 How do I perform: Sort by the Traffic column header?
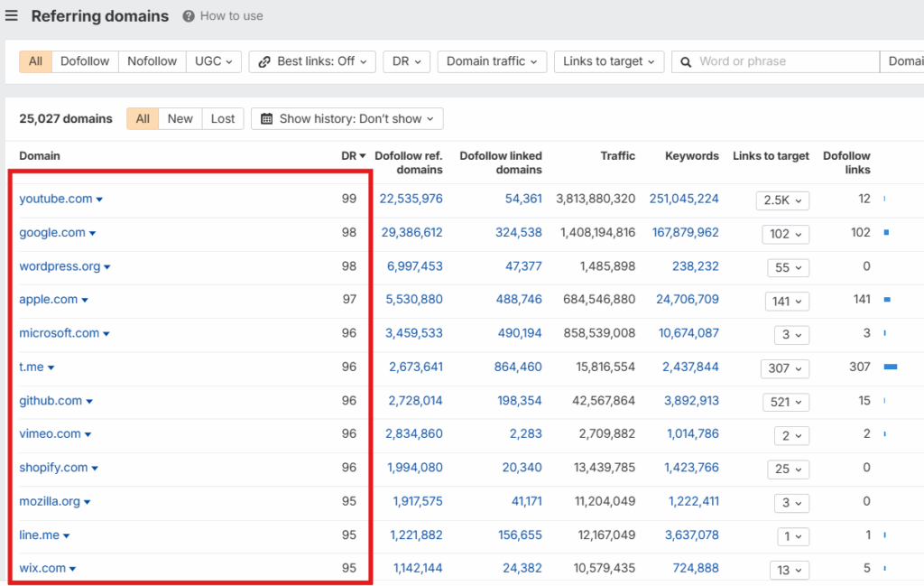[x=617, y=155]
